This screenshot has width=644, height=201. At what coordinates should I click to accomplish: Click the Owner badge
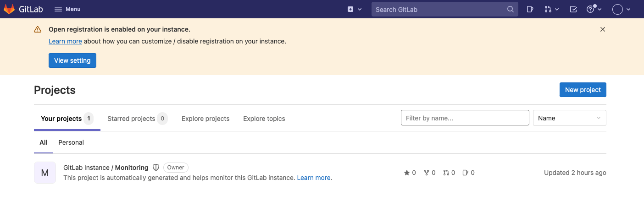[176, 168]
